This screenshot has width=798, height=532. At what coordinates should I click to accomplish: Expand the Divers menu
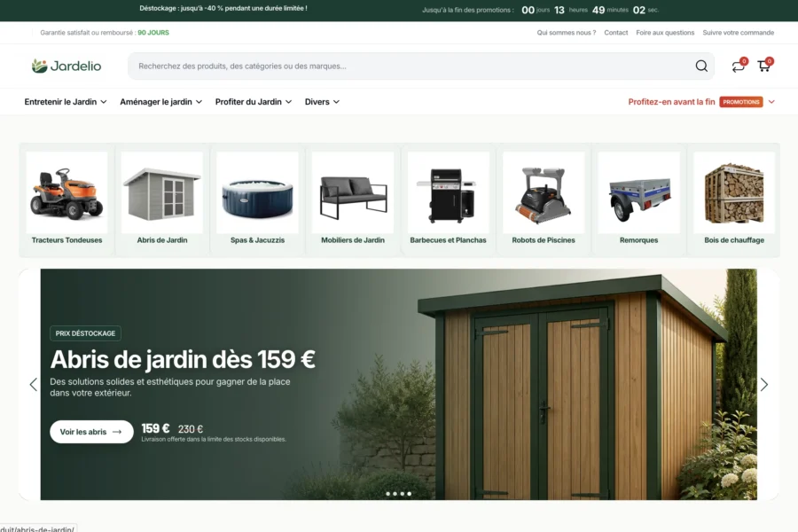[322, 102]
